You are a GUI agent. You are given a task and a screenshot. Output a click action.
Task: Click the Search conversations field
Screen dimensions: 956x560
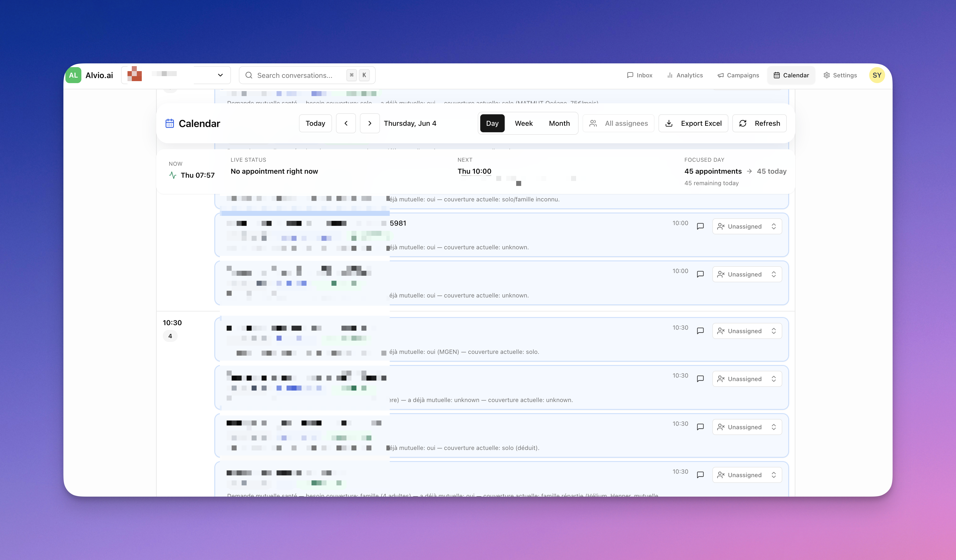click(307, 75)
